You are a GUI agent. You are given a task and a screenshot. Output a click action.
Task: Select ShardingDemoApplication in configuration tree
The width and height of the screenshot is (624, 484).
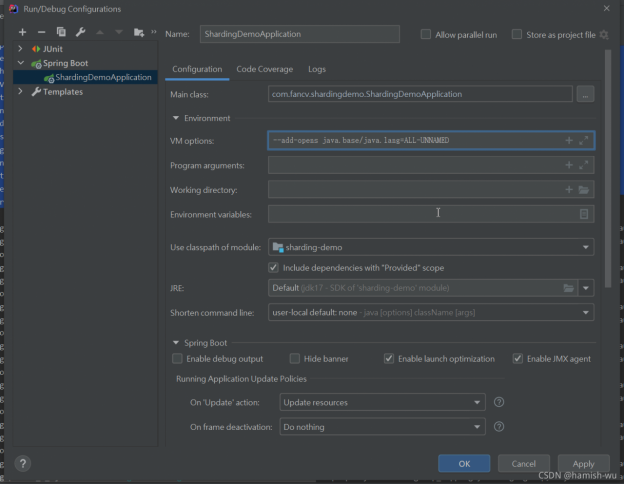103,77
